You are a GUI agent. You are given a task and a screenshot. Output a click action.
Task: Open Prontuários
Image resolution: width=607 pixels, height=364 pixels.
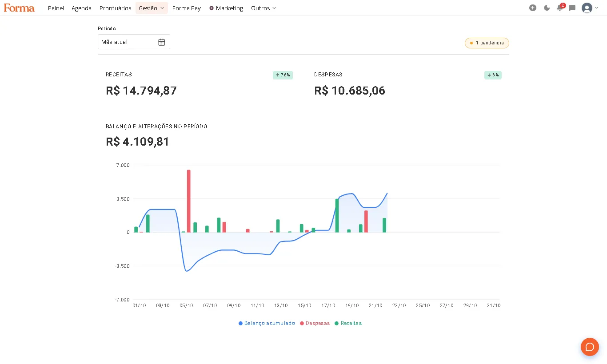click(x=115, y=8)
